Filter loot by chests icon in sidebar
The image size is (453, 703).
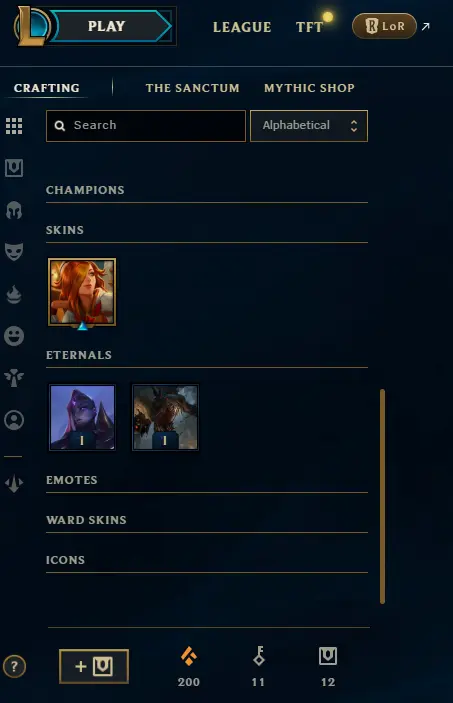tap(14, 168)
